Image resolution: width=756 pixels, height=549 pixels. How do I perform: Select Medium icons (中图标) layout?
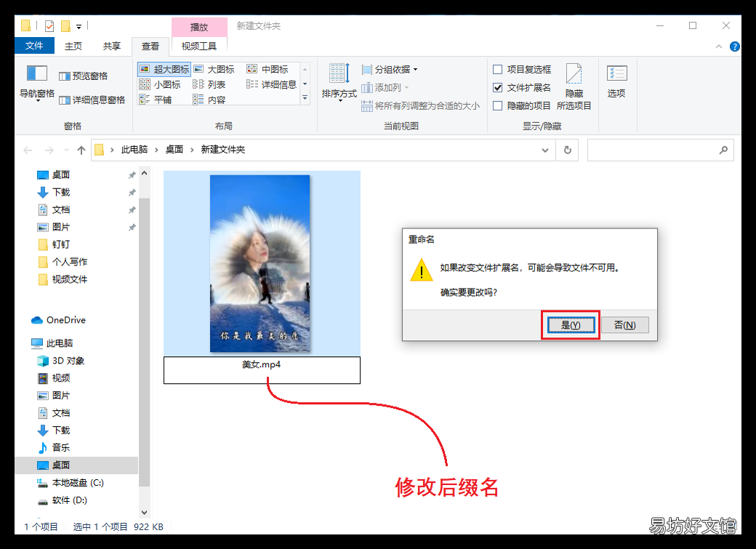pos(267,69)
